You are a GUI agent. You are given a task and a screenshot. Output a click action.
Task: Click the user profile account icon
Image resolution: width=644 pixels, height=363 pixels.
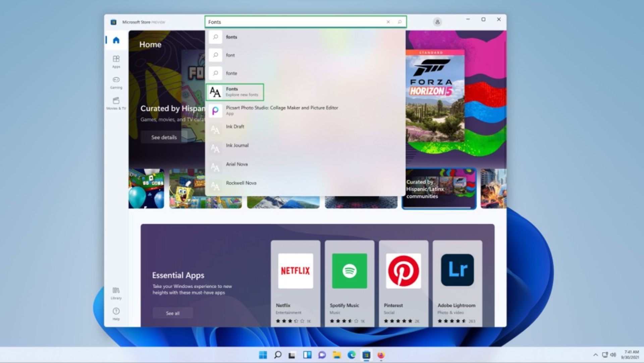tap(437, 22)
